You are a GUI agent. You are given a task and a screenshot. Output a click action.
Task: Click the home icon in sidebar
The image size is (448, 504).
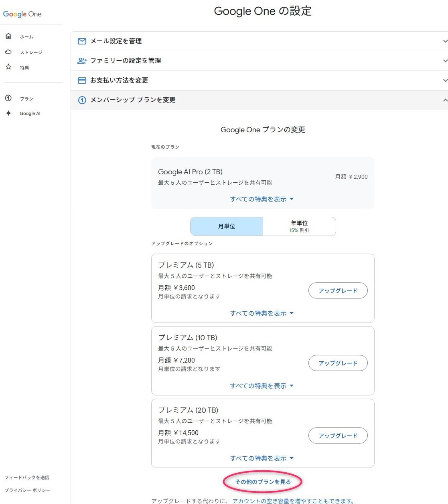coord(8,36)
